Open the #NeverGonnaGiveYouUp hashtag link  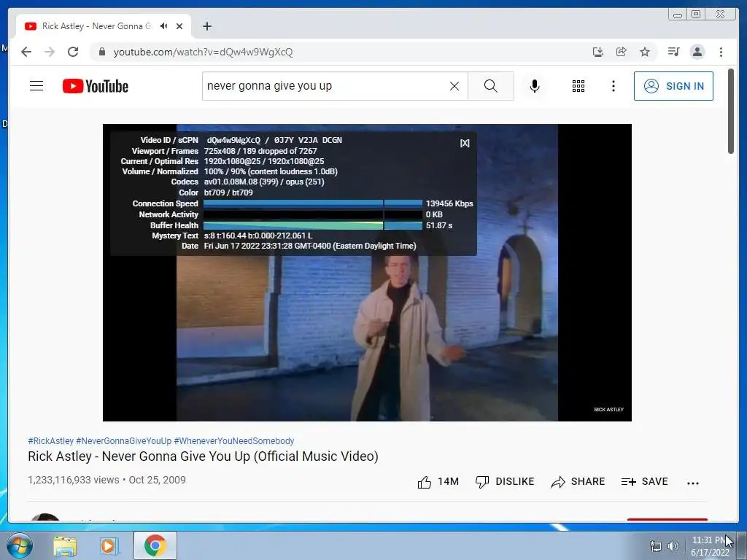tap(124, 441)
